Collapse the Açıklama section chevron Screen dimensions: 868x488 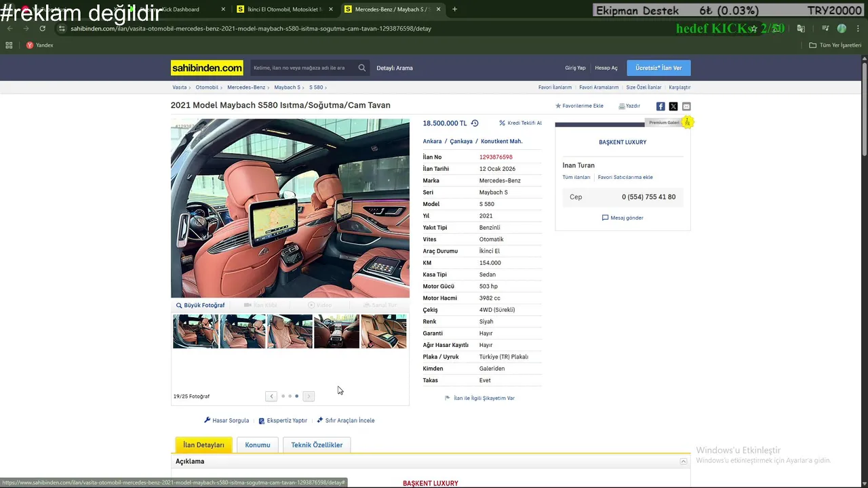pyautogui.click(x=684, y=462)
